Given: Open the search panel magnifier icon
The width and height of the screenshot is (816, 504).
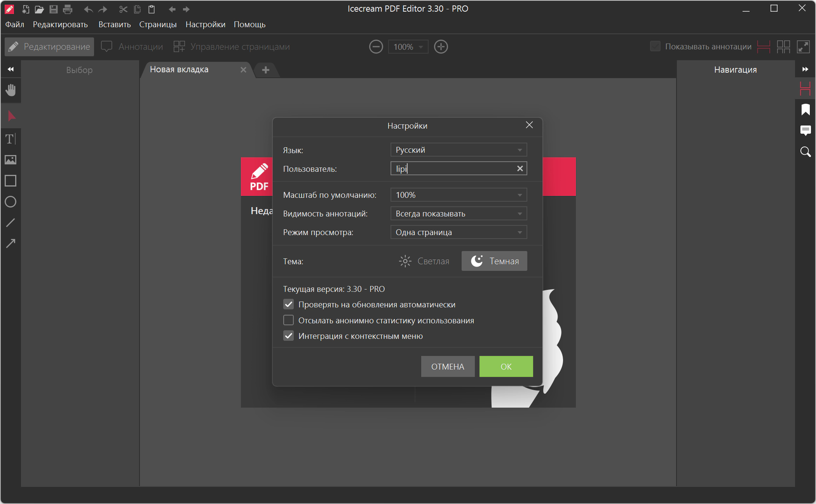Looking at the screenshot, I should [x=805, y=152].
